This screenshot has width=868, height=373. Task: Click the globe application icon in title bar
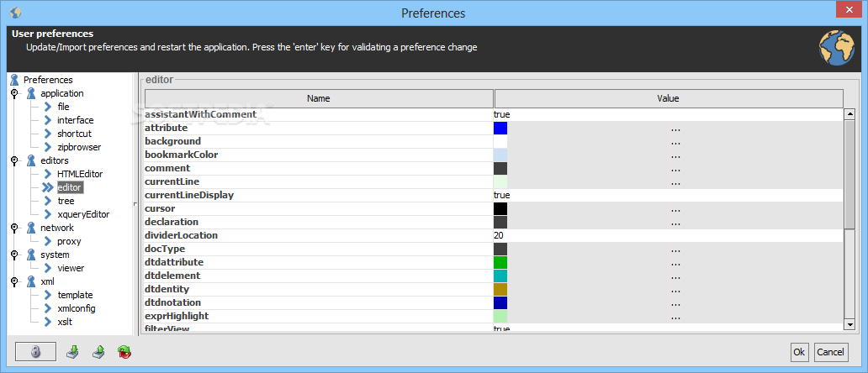click(15, 12)
